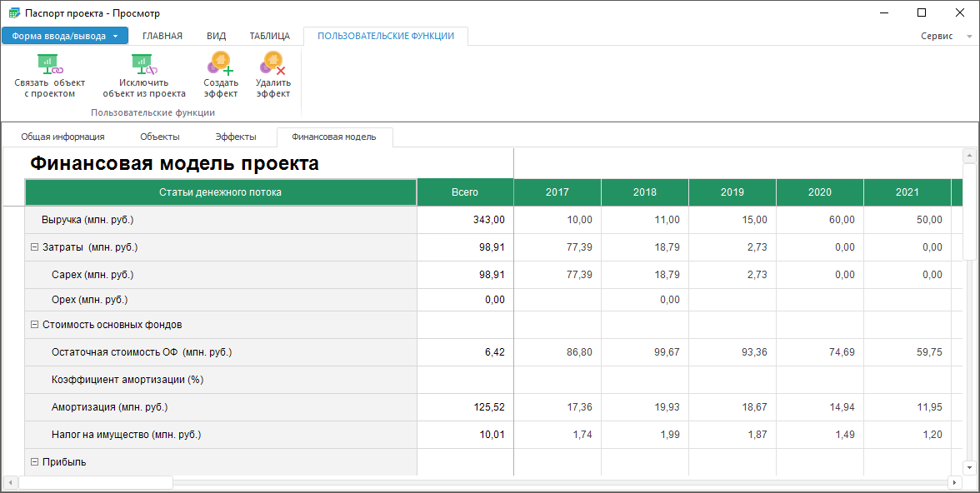Select the Финансовая модель tab
This screenshot has height=493, width=980.
coord(333,137)
